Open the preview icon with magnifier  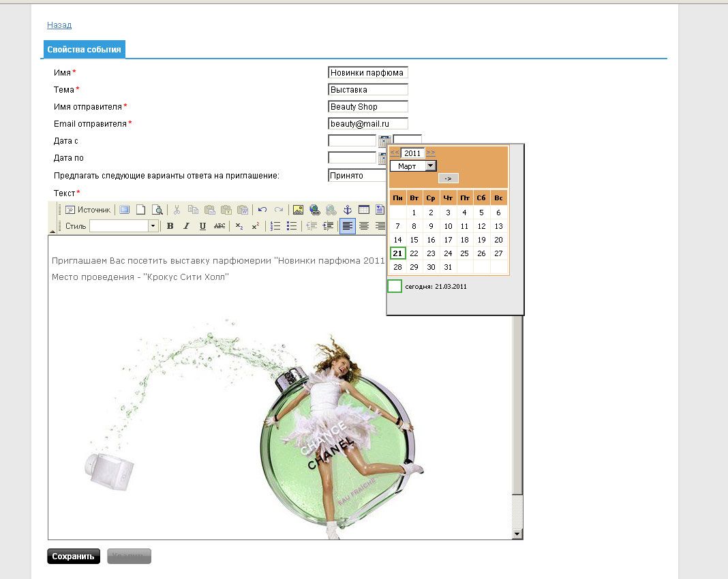[158, 210]
